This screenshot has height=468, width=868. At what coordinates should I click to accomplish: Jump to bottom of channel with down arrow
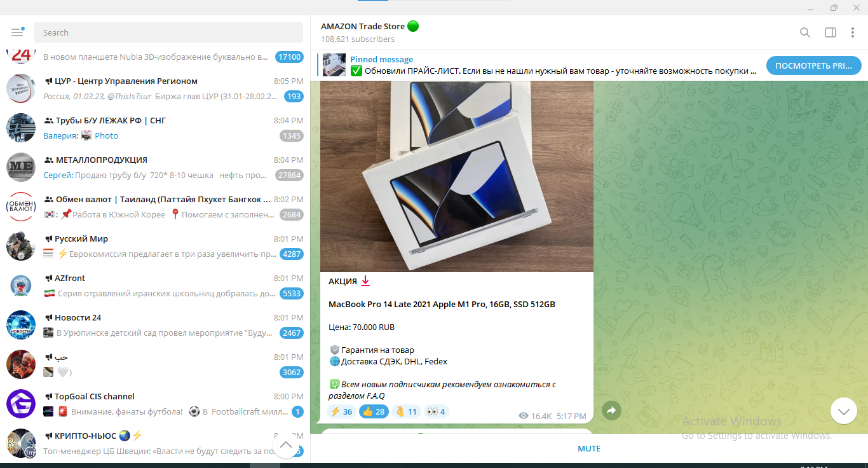(x=844, y=411)
